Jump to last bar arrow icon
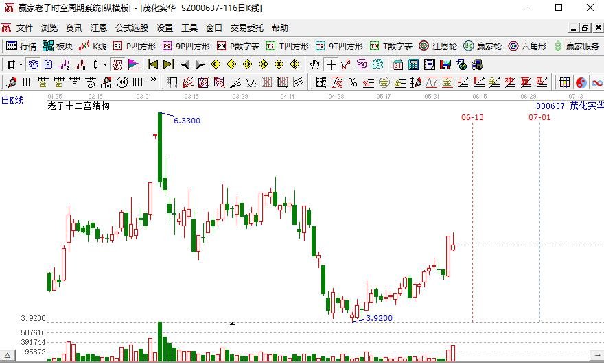This screenshot has width=604, height=364. pos(168,64)
